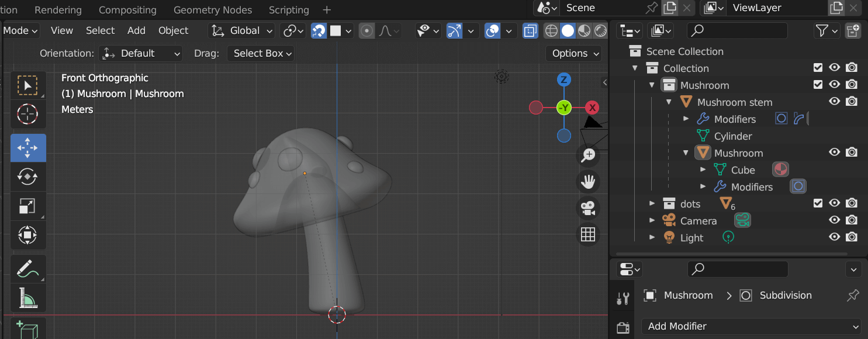Expand Cube mesh data in outliner
The image size is (868, 339).
click(x=703, y=169)
